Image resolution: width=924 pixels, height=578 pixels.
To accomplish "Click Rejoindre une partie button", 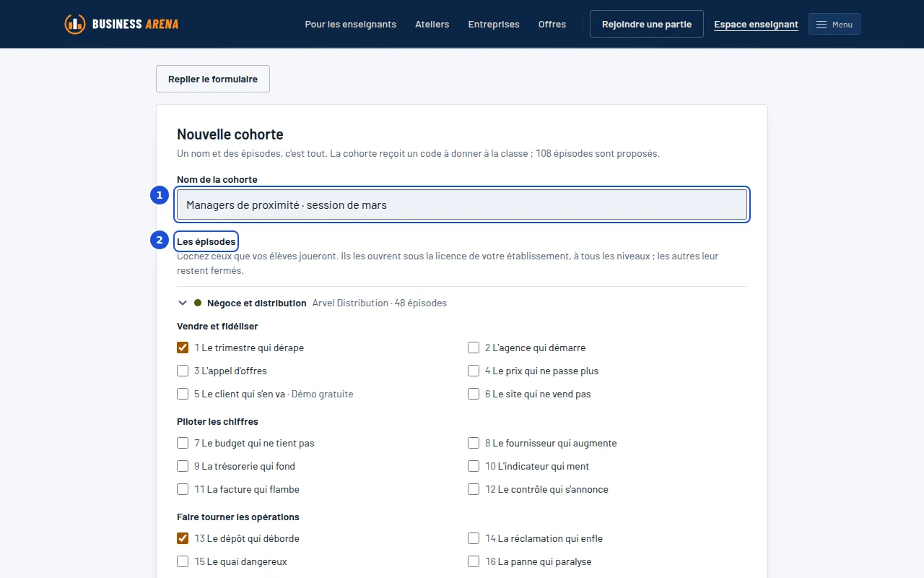I will tap(647, 25).
